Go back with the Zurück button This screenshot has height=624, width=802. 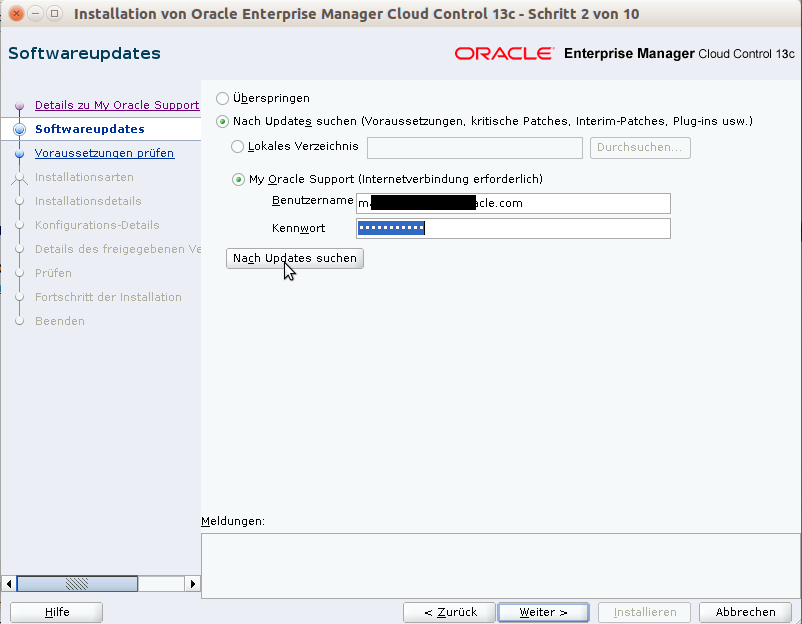point(449,612)
